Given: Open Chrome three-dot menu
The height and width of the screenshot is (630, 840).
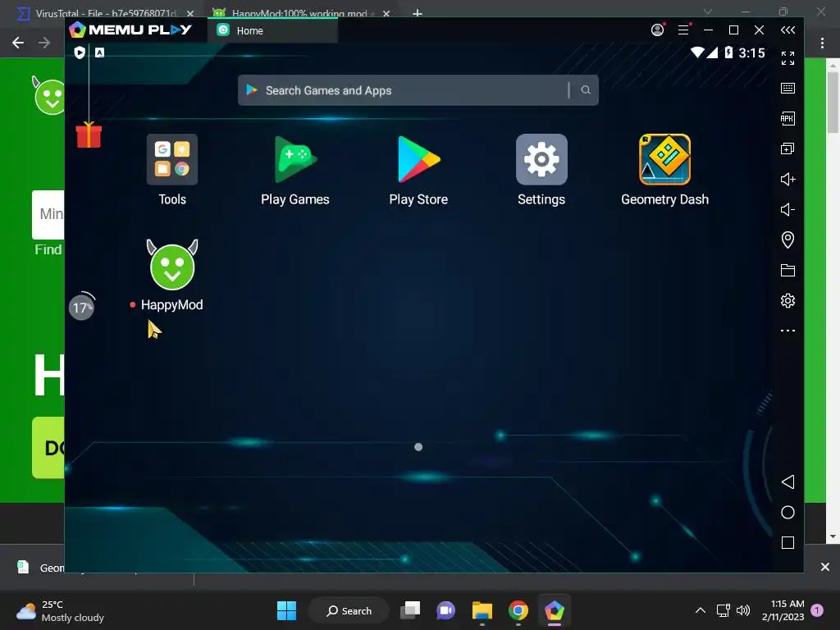Looking at the screenshot, I should pos(822,43).
